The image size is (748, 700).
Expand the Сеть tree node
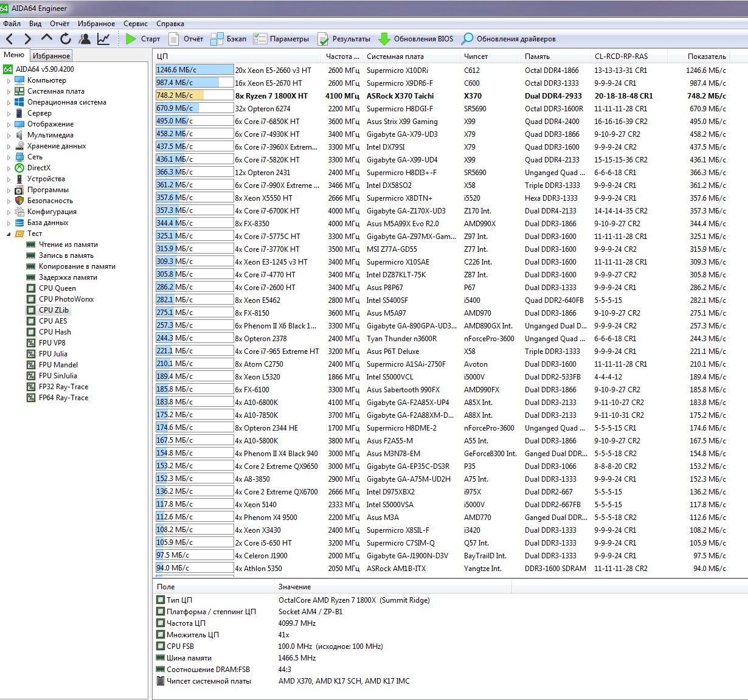pos(9,157)
